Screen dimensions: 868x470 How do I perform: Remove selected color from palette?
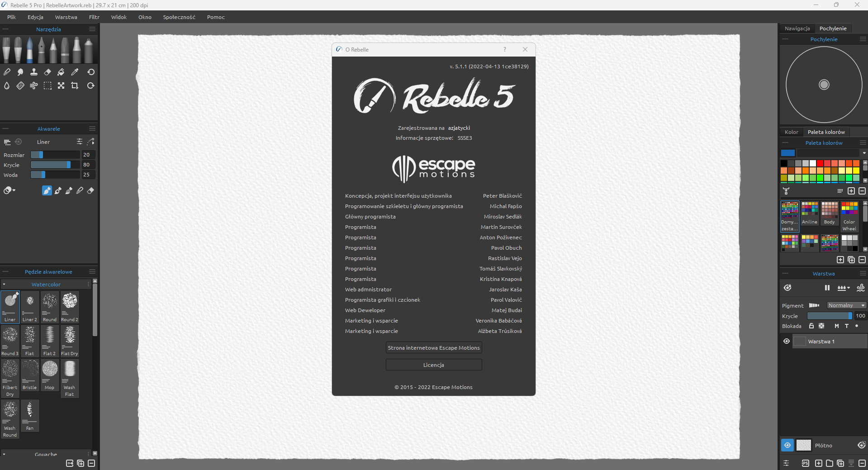[862, 191]
